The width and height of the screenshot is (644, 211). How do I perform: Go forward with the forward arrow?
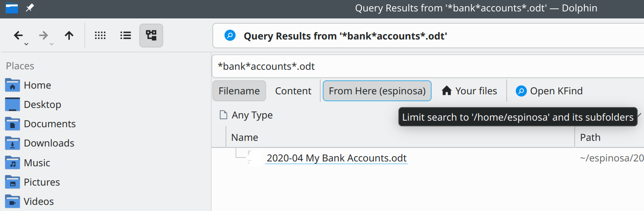click(x=43, y=36)
